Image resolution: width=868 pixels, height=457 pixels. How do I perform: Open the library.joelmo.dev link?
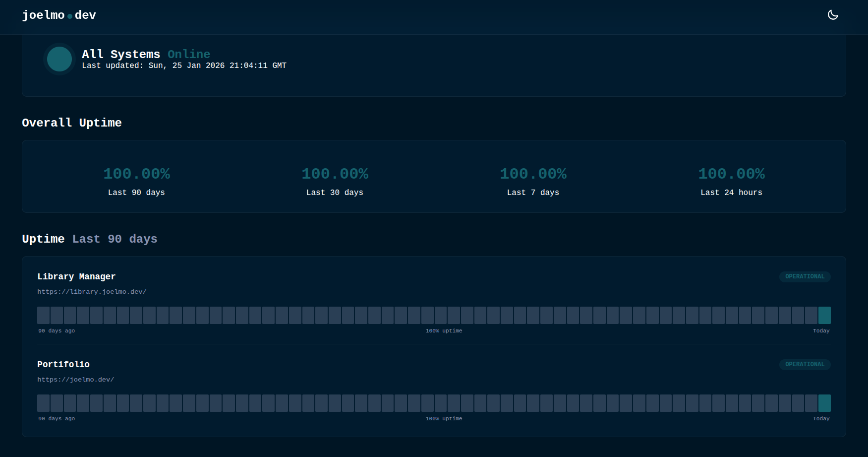[92, 292]
